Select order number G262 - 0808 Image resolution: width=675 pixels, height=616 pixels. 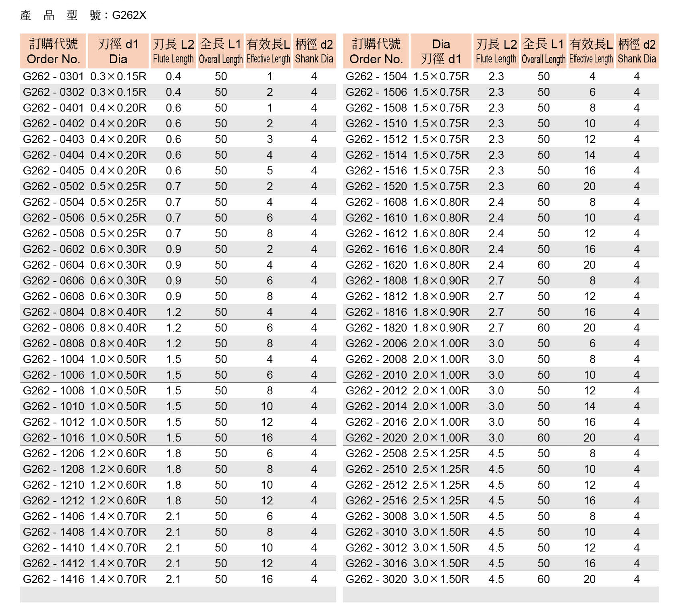coord(54,344)
